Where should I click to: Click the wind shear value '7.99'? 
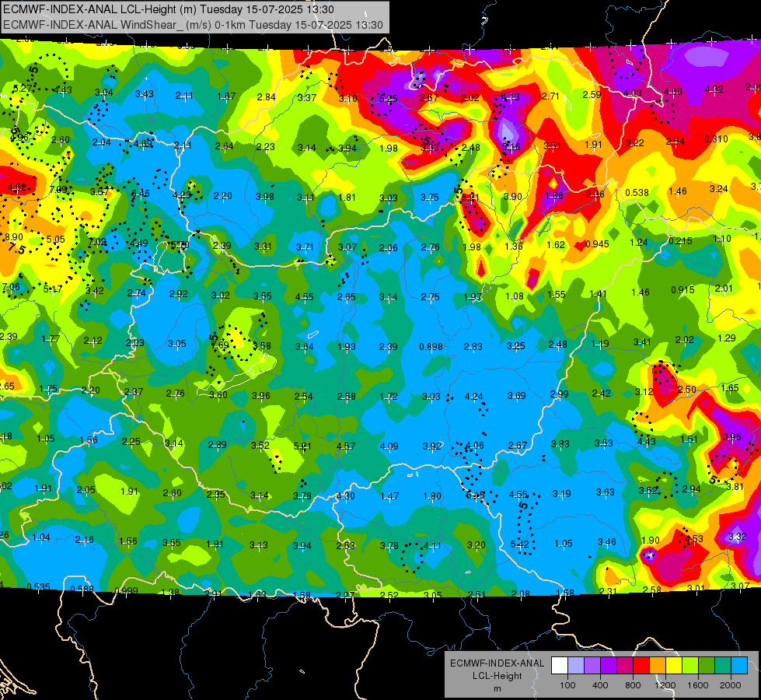(58, 189)
